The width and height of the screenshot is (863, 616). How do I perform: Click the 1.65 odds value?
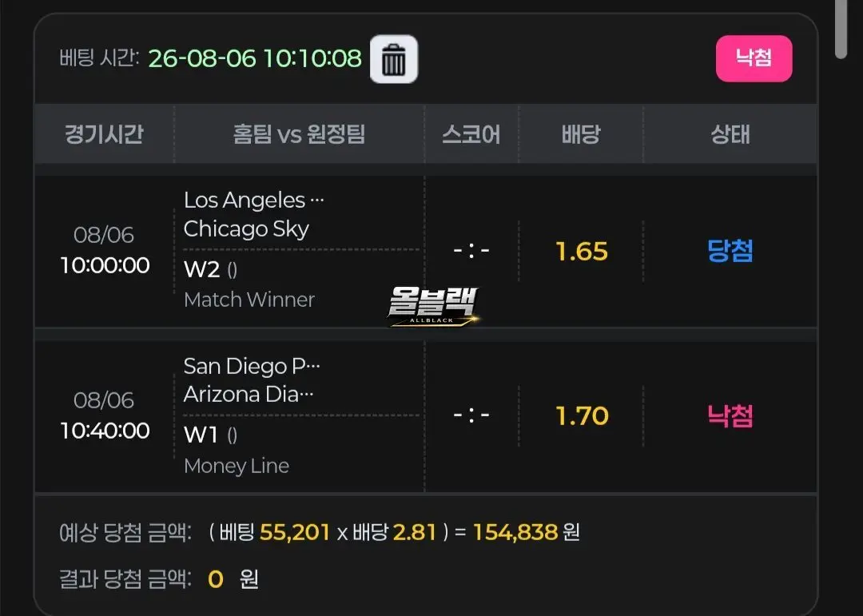pos(581,251)
